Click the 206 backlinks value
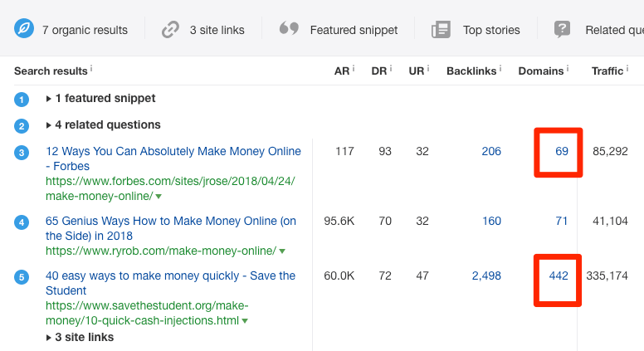644x351 pixels. [x=491, y=151]
